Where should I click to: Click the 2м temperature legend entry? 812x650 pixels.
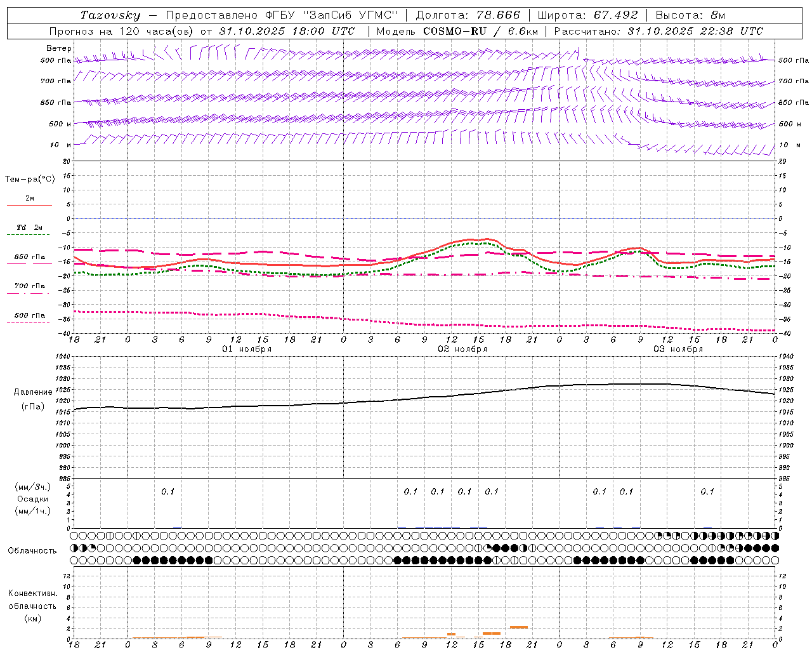pyautogui.click(x=30, y=199)
